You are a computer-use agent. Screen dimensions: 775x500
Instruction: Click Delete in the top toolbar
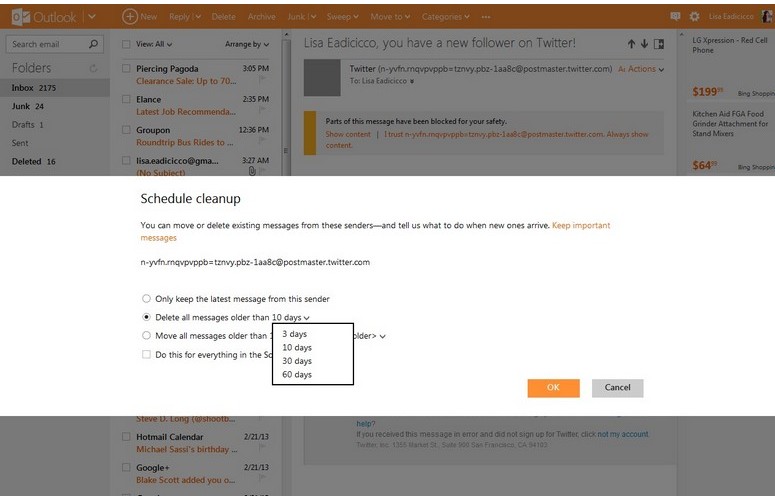tap(223, 16)
